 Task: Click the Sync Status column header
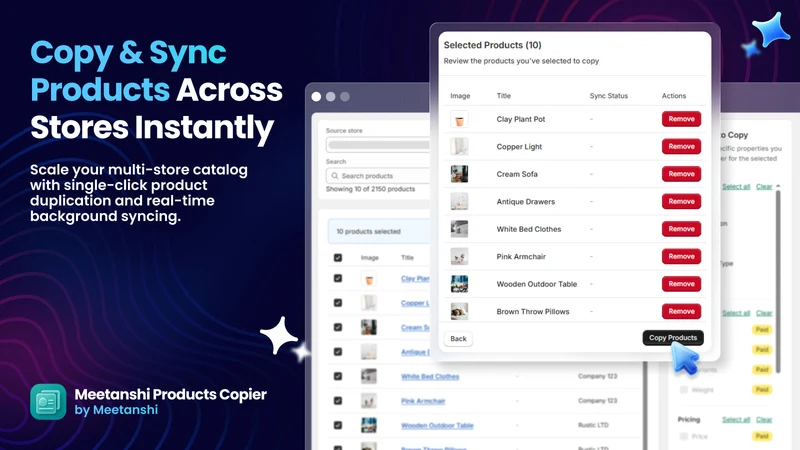tap(609, 95)
